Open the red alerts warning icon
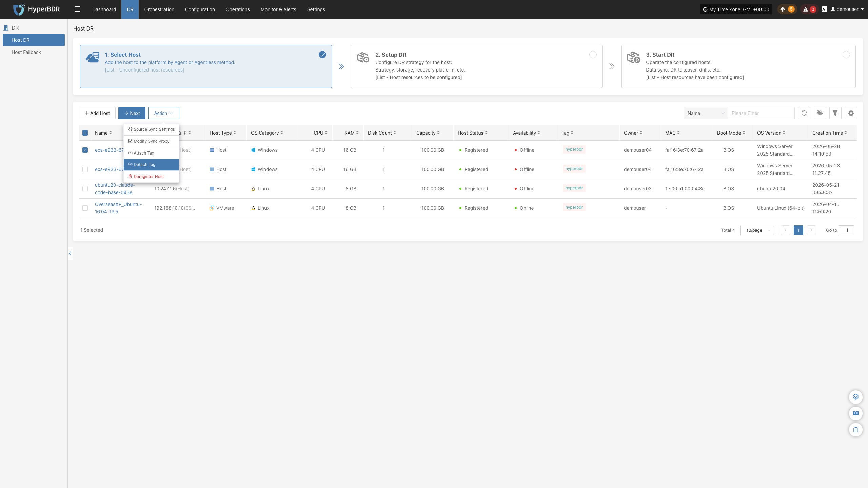This screenshot has height=488, width=868. click(x=809, y=9)
